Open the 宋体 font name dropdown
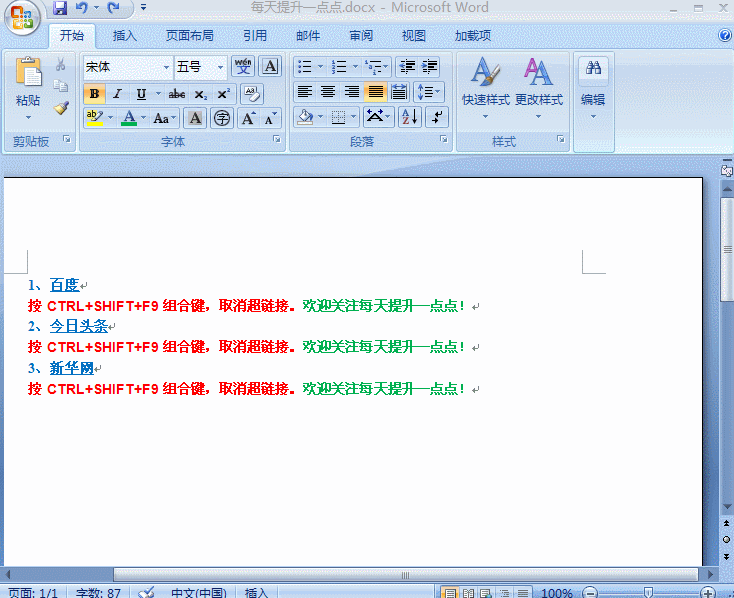Screen dimensions: 734x598 click(x=166, y=67)
